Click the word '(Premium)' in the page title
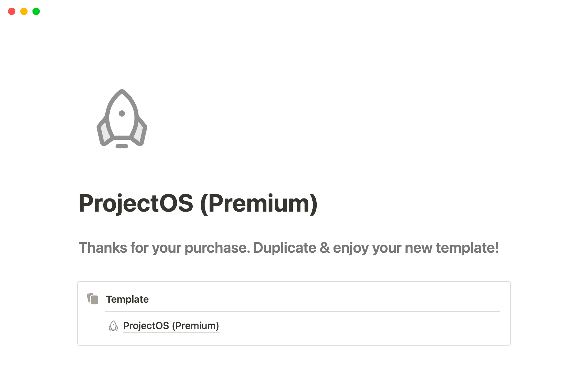588x368 pixels. (x=259, y=203)
